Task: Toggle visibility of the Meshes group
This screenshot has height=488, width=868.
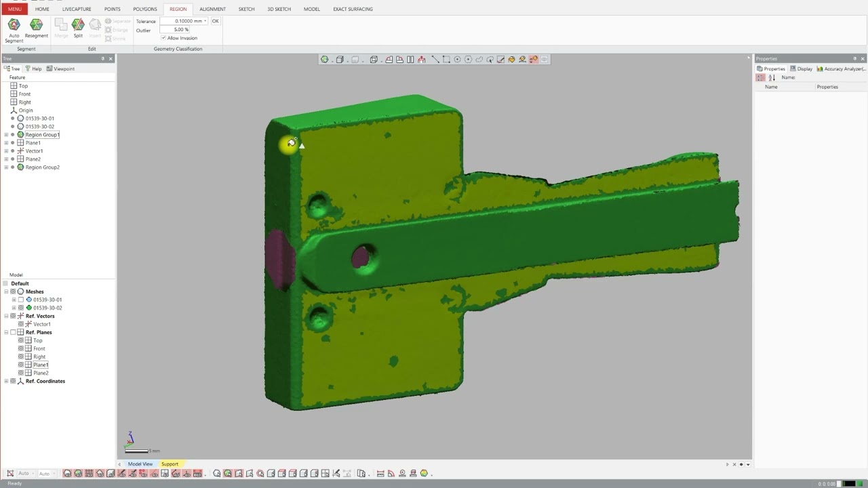Action: [13, 291]
